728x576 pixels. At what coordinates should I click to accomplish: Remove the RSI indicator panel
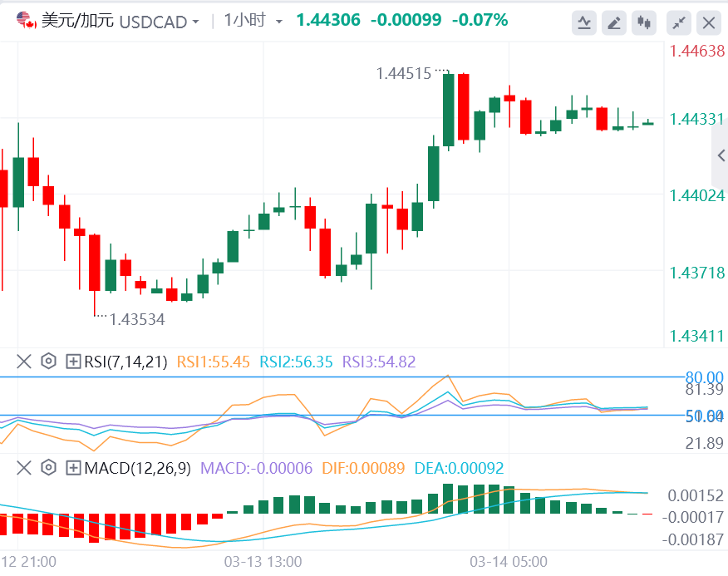(23, 362)
